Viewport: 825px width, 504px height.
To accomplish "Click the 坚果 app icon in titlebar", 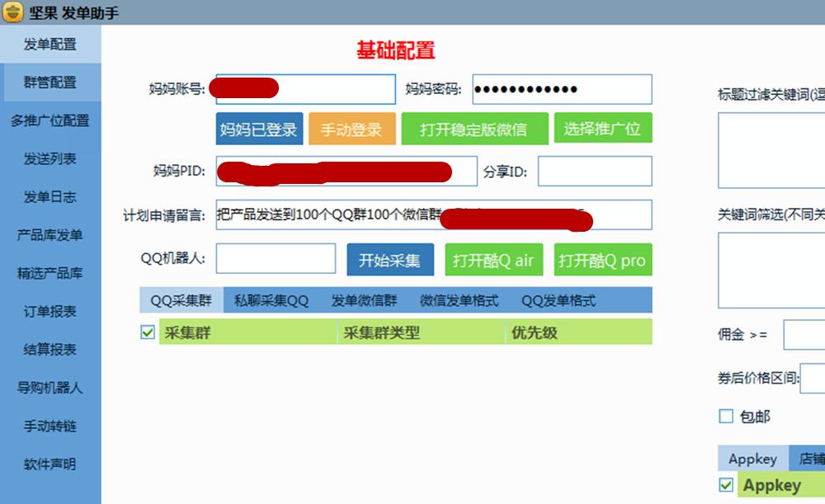I will point(12,12).
